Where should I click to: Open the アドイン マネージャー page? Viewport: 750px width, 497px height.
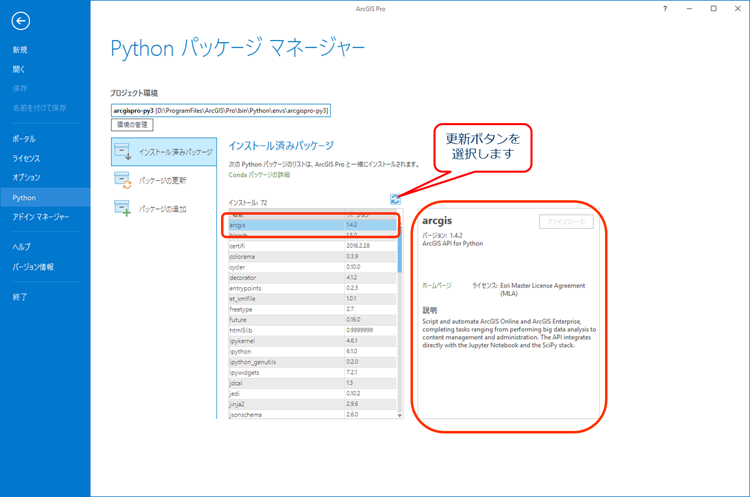point(41,217)
